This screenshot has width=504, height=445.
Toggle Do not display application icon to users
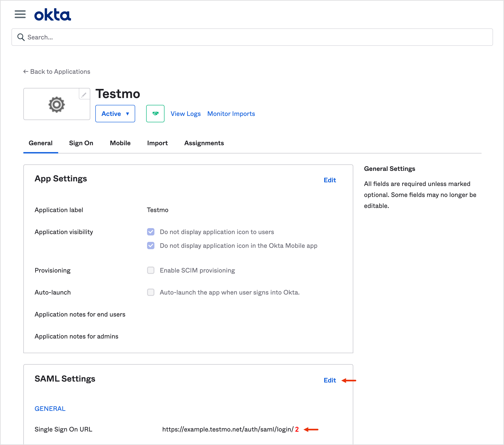[151, 232]
